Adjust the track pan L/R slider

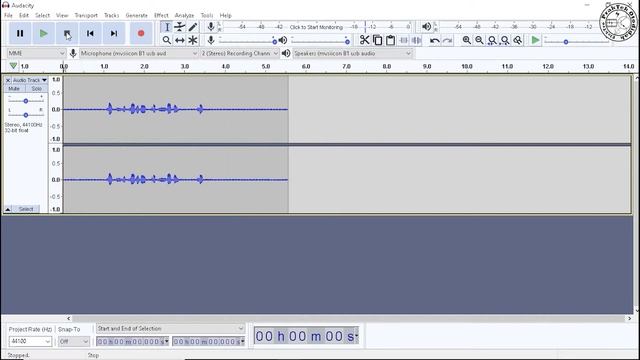[x=26, y=115]
